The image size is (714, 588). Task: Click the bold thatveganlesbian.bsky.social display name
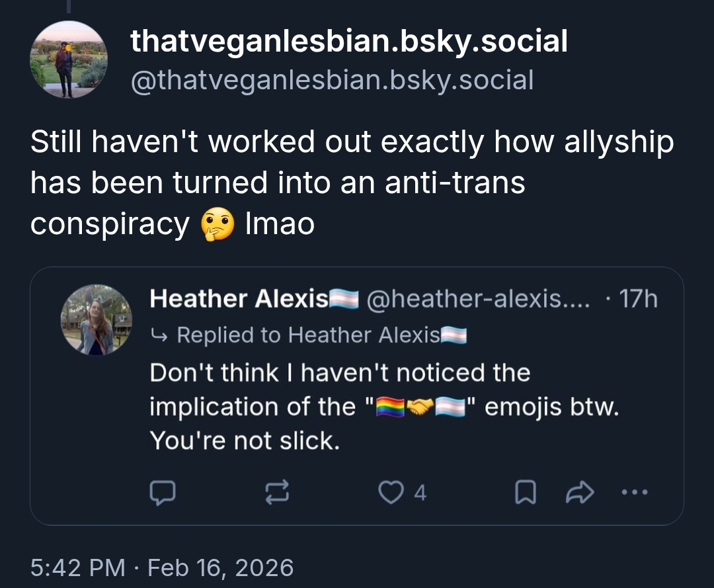coord(349,42)
